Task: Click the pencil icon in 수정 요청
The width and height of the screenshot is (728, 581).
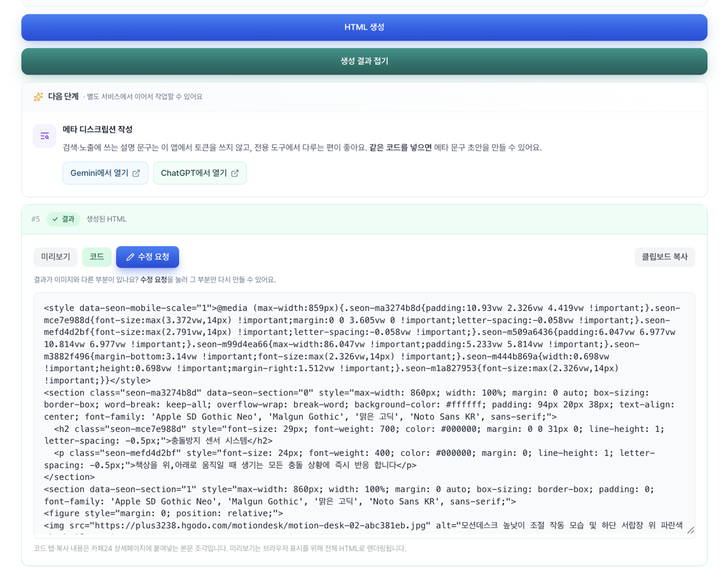Action: coord(130,257)
